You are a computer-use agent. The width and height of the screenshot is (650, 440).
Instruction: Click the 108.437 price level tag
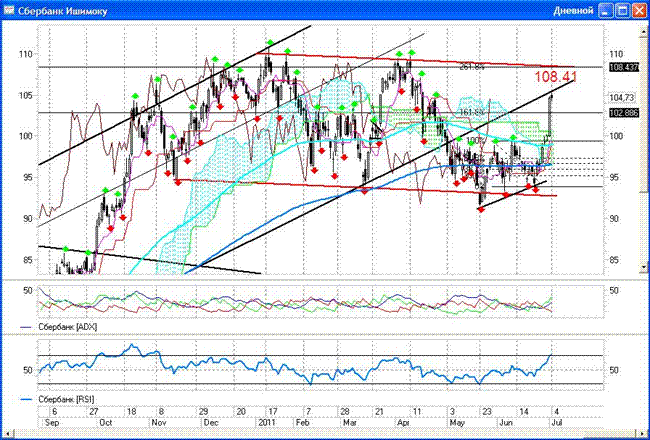624,67
